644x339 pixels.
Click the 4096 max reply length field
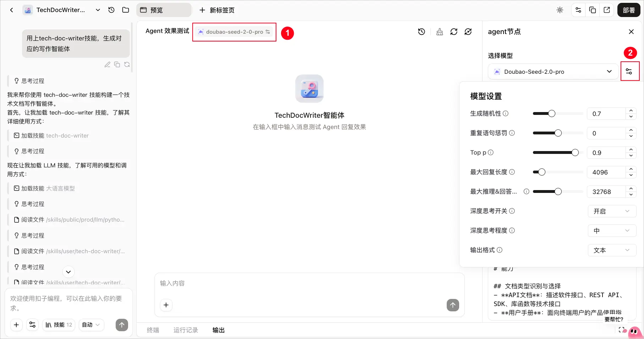coord(607,172)
